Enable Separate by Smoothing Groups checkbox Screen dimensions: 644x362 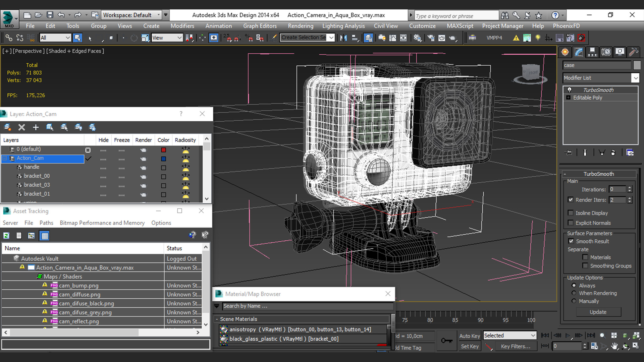click(x=585, y=266)
